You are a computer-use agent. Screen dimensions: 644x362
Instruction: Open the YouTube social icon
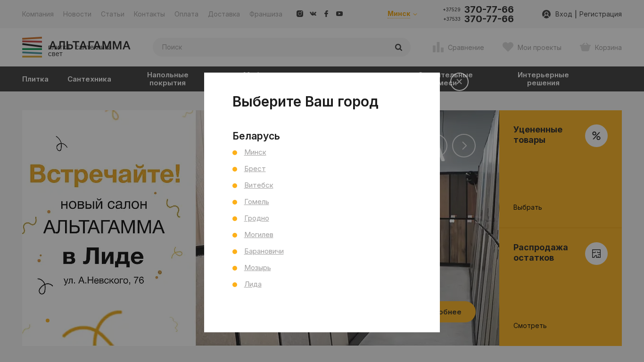click(x=339, y=14)
